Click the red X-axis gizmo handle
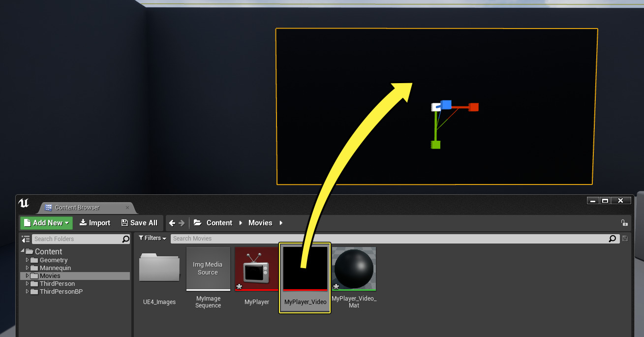 point(473,107)
